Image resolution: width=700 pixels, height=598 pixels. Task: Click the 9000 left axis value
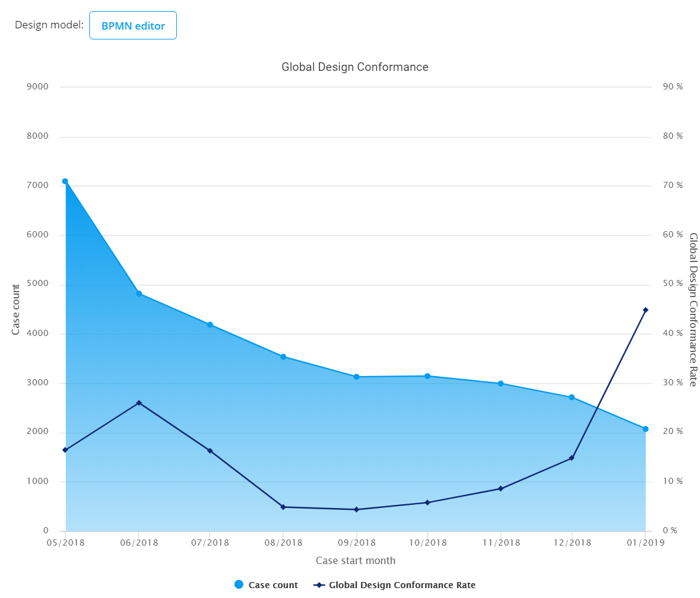pyautogui.click(x=38, y=87)
